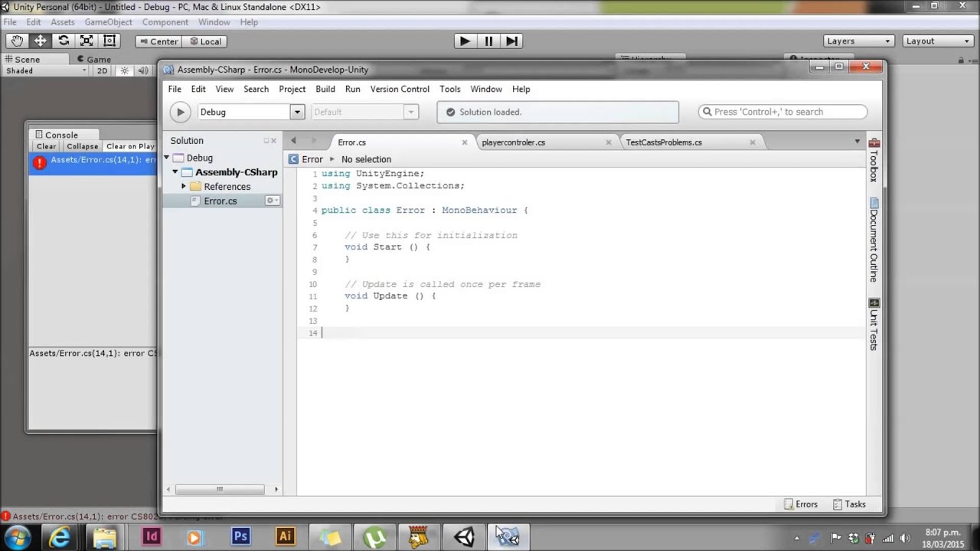This screenshot has height=551, width=980.
Task: Open the Shaded draw mode dropdown
Action: coord(46,70)
